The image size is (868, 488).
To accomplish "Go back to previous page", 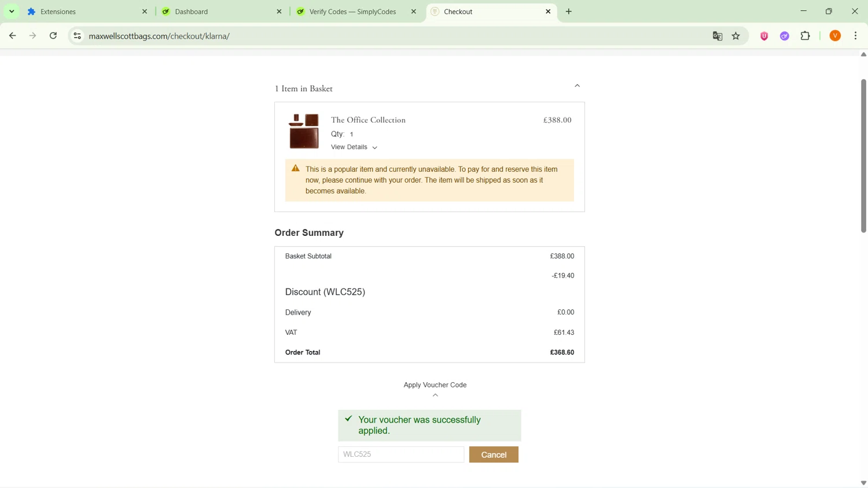I will click(x=12, y=36).
